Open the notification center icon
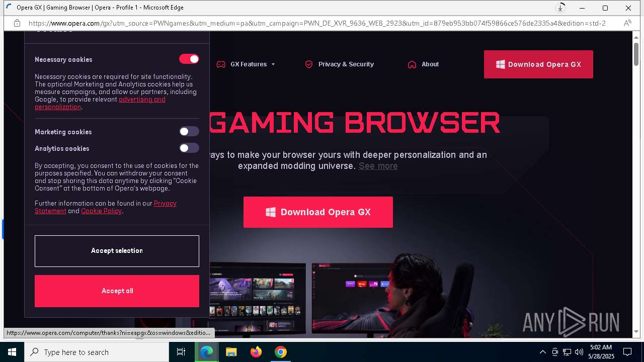Screen dimensions: 644x362 pos(627,352)
